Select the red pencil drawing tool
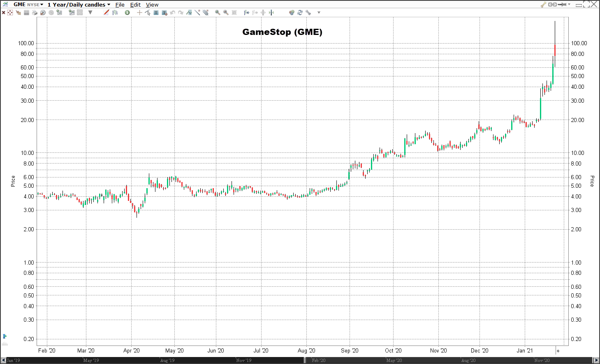600x364 pixels. pyautogui.click(x=106, y=12)
